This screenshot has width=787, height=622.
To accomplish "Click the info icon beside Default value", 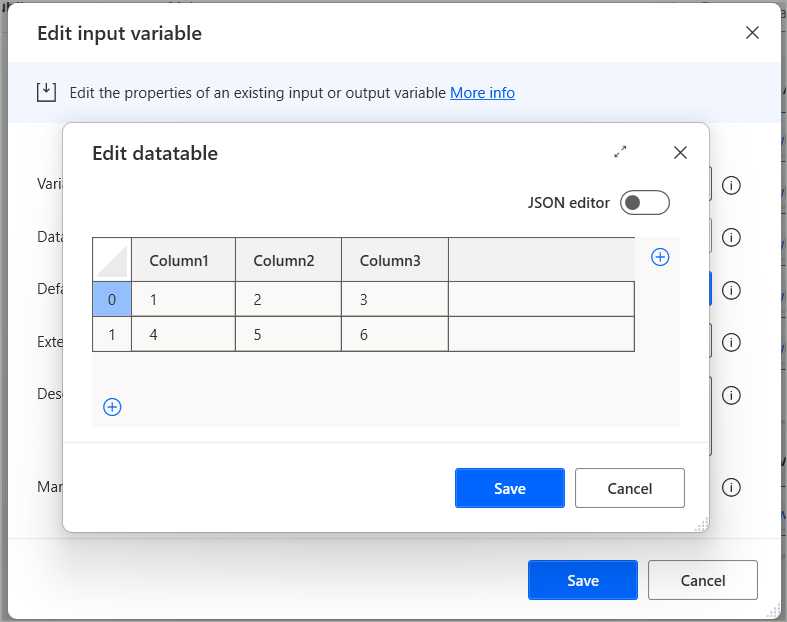I will pos(731,290).
